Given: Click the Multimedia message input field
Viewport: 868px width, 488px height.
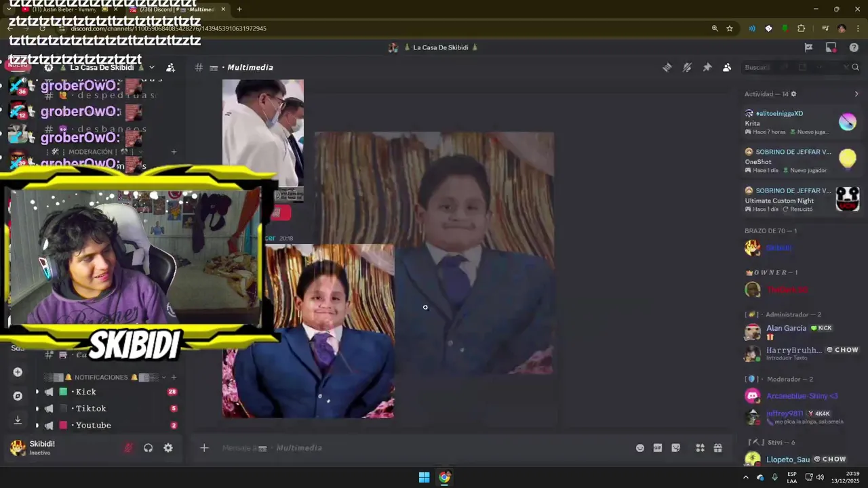Looking at the screenshot, I should [x=420, y=448].
